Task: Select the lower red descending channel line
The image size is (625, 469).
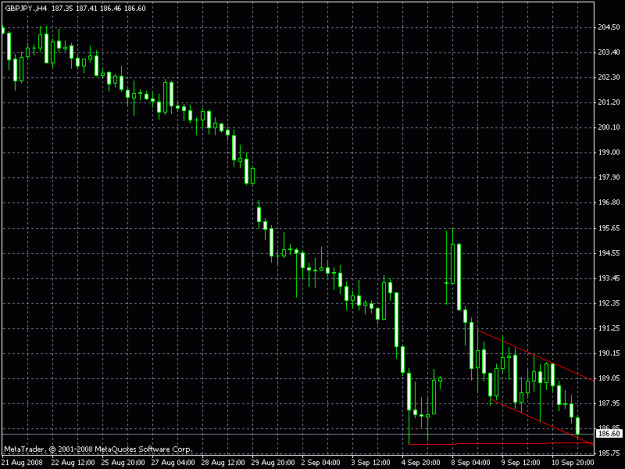Action: tap(542, 422)
